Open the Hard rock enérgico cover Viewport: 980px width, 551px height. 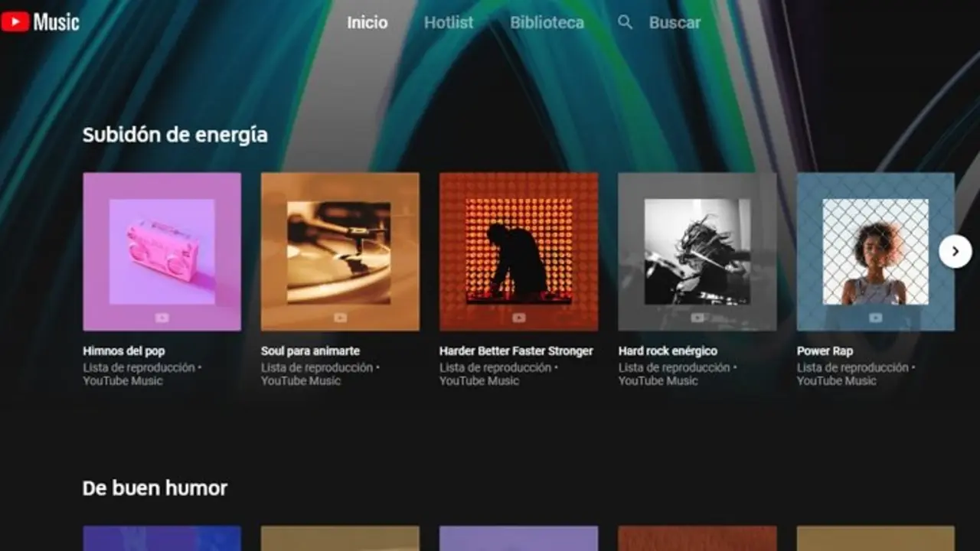click(697, 252)
